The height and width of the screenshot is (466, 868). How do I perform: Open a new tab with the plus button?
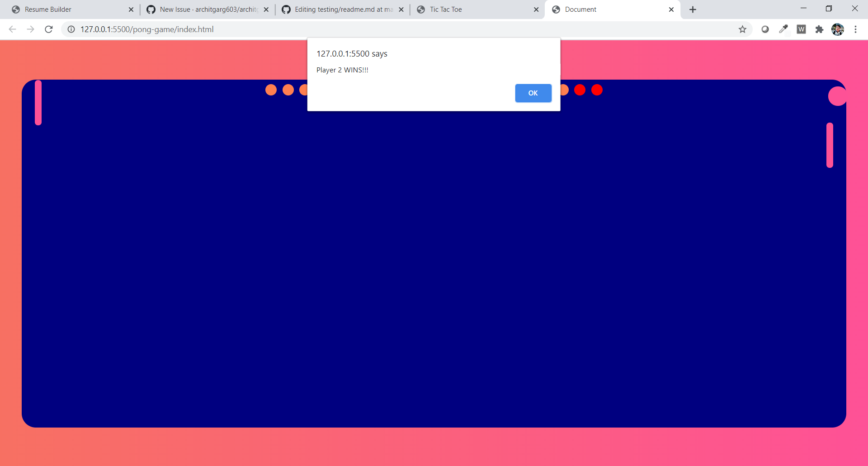coord(693,9)
